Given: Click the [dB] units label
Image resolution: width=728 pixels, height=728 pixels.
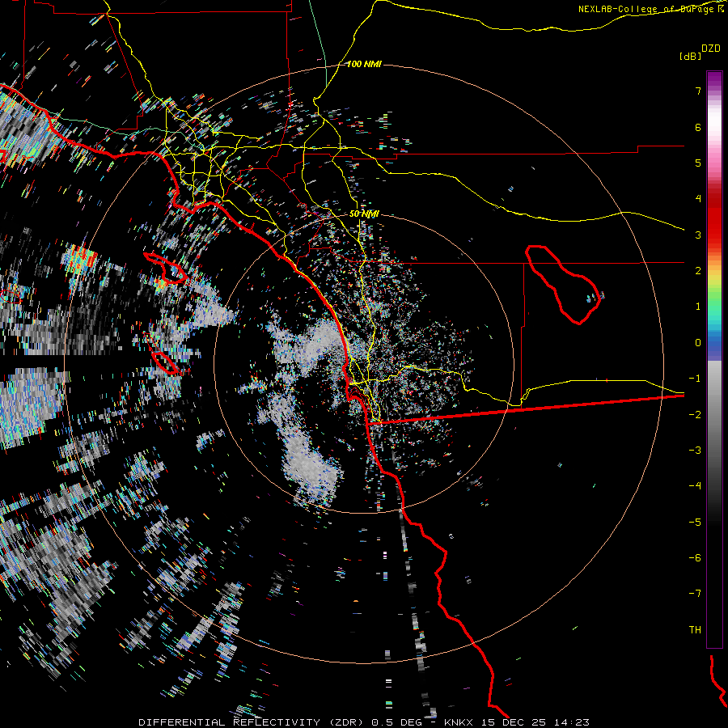Looking at the screenshot, I should click(x=690, y=57).
